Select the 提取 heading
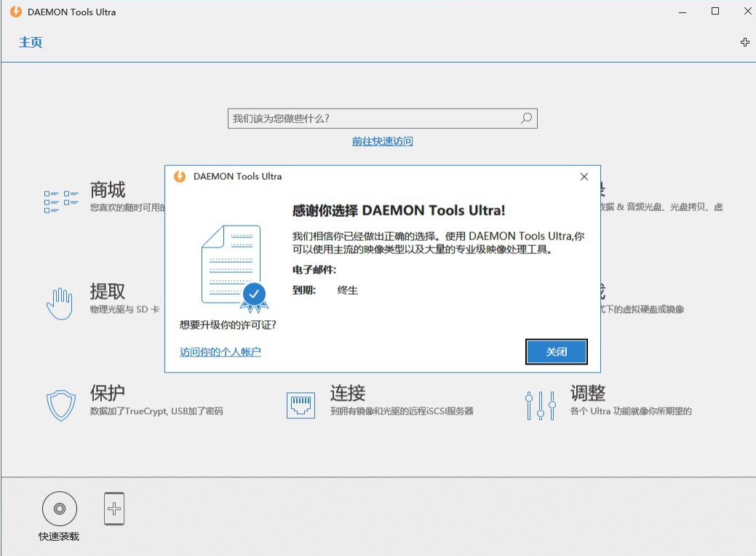Image resolution: width=756 pixels, height=556 pixels. [108, 291]
